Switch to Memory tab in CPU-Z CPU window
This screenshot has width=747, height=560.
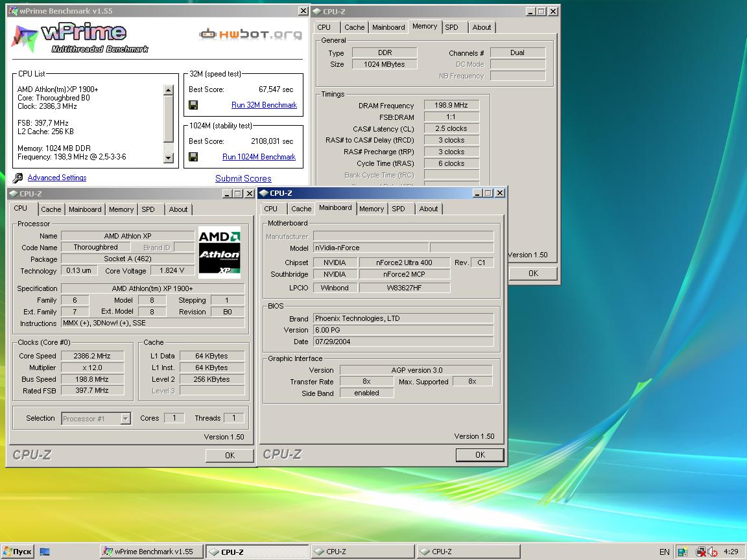click(x=121, y=209)
